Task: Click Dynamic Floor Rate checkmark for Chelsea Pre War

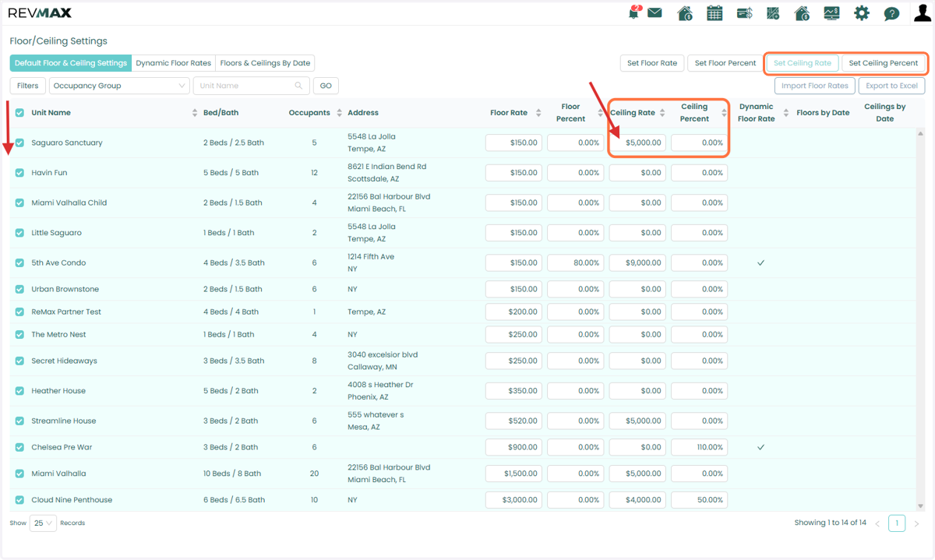Action: 761,448
